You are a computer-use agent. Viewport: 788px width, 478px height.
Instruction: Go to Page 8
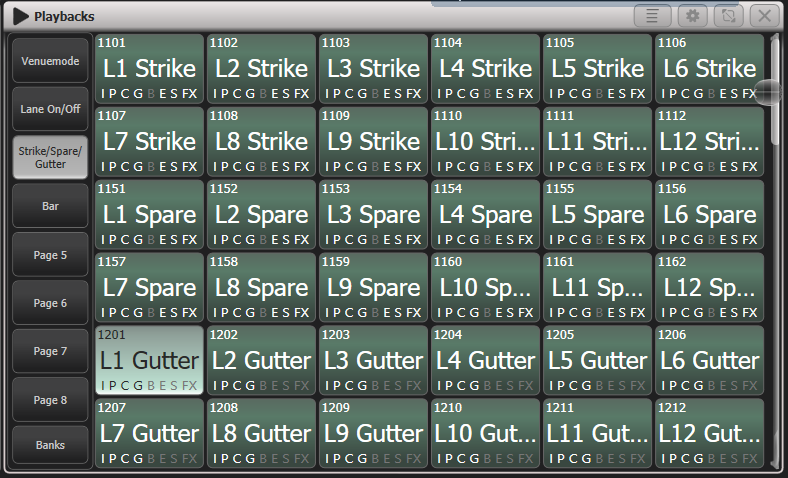click(x=50, y=400)
